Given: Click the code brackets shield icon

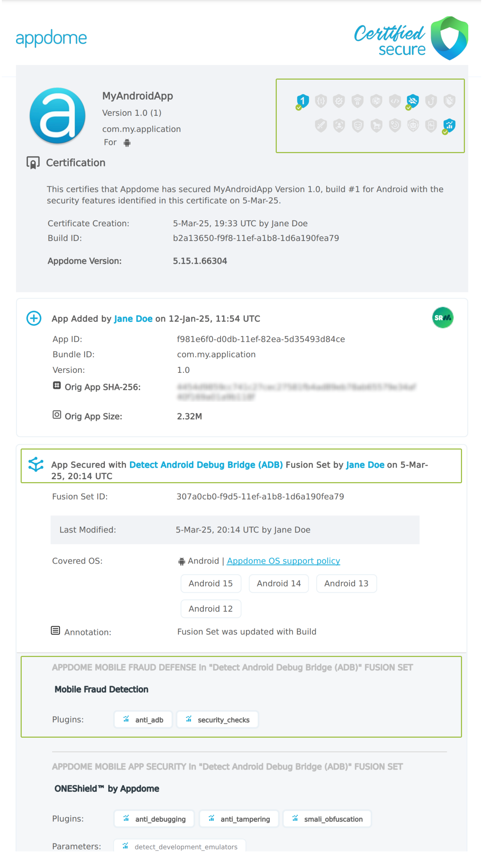Looking at the screenshot, I should pyautogui.click(x=394, y=101).
